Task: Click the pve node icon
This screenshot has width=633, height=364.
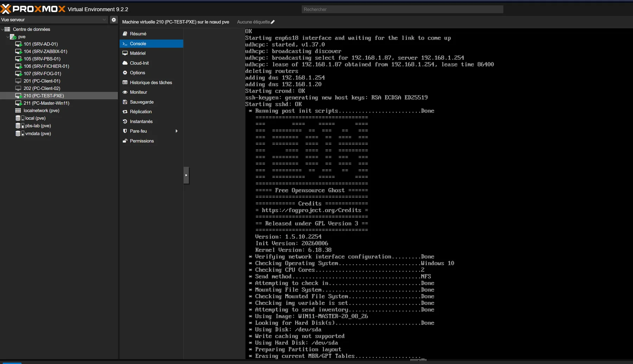Action: coord(13,37)
